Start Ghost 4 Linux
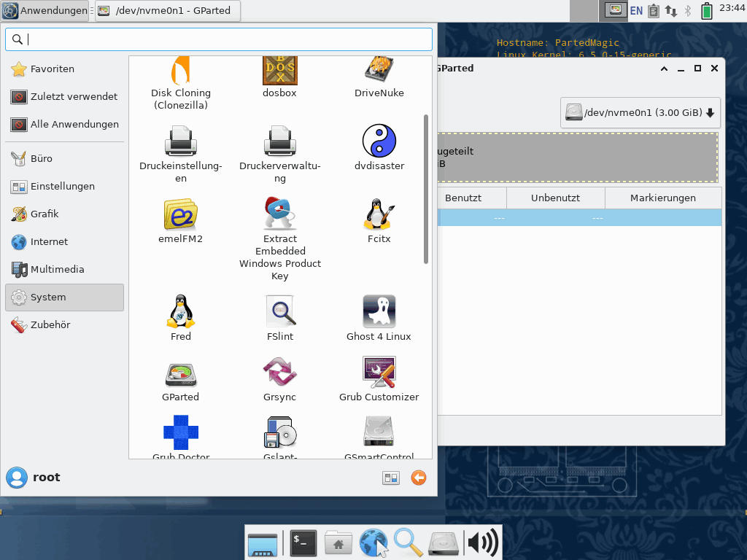This screenshot has height=560, width=747. click(x=379, y=319)
